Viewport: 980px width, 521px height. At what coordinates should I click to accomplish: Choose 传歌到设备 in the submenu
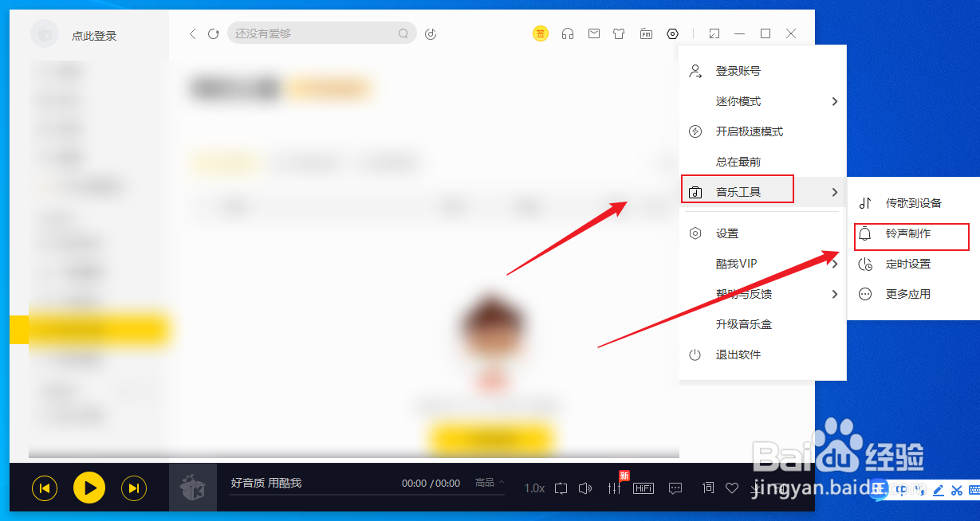click(914, 203)
